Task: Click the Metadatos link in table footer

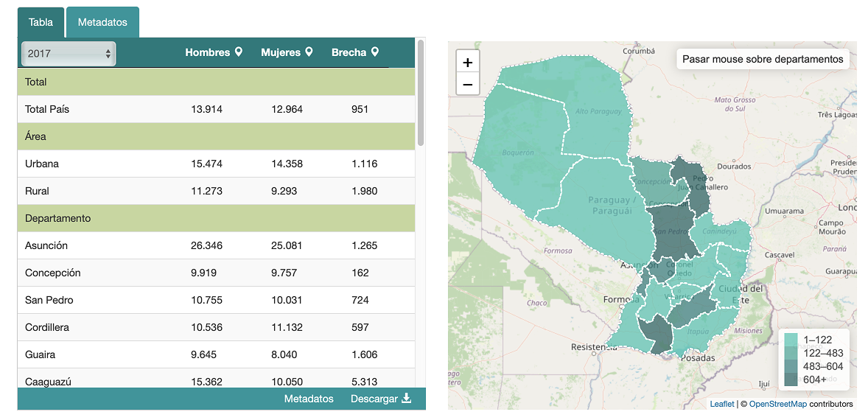Action: click(309, 399)
